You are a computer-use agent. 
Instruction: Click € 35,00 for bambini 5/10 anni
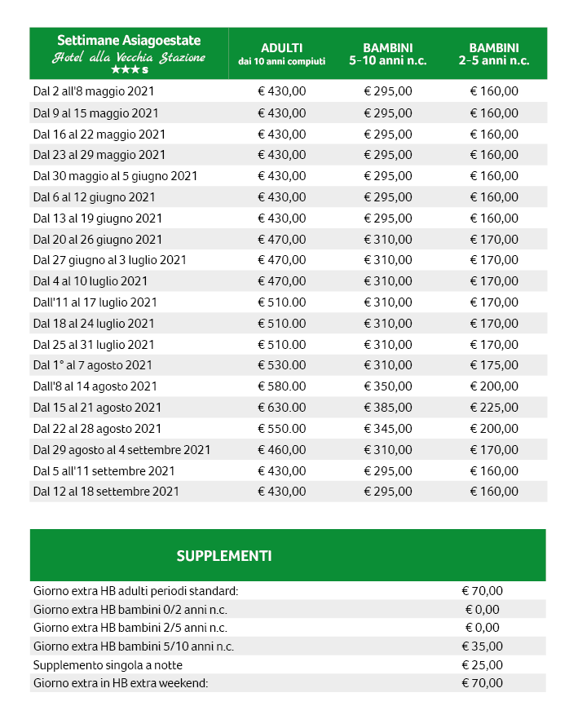coord(482,646)
